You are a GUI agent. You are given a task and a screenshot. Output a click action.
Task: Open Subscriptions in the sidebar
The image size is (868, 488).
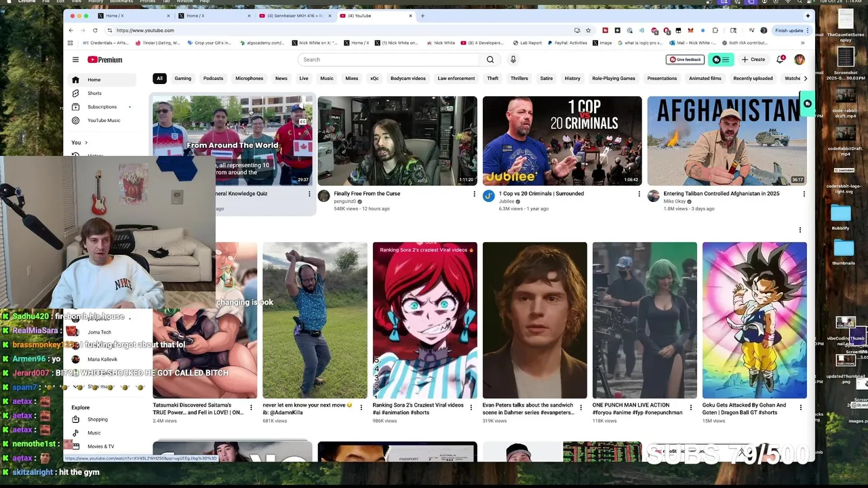tap(103, 107)
